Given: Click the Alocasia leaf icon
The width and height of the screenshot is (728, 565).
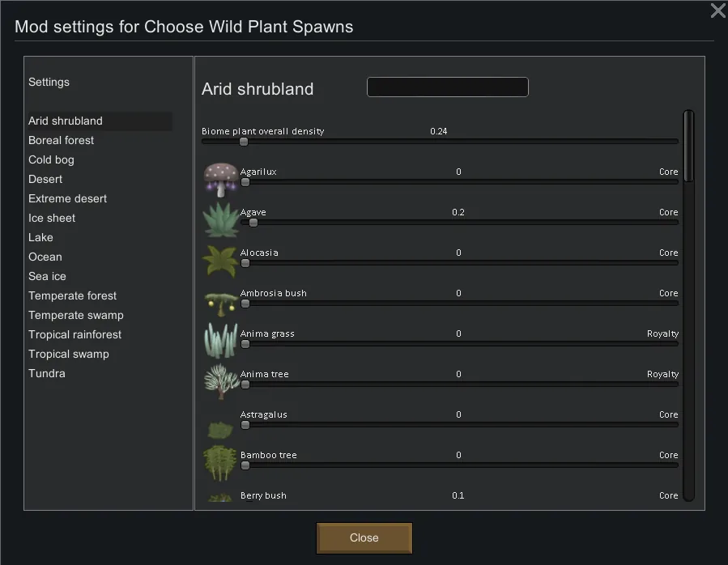Looking at the screenshot, I should 220,260.
